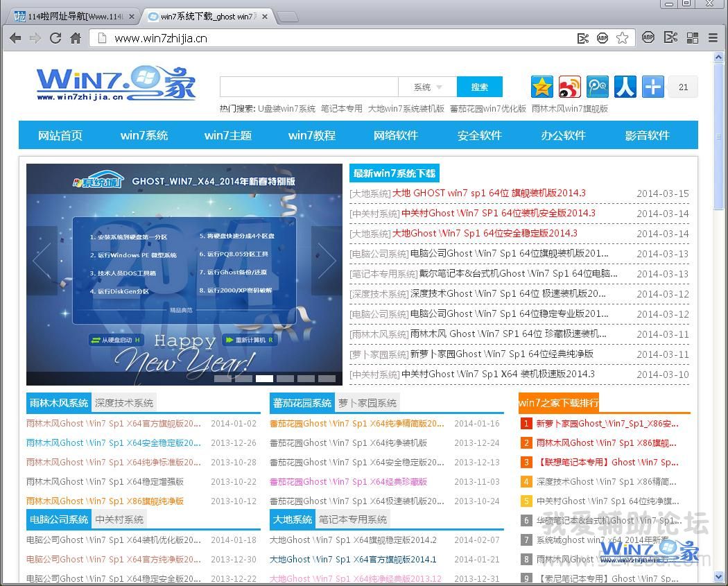Open 网站首页 in navigation bar
Screen dimensions: 728x586
coord(60,135)
